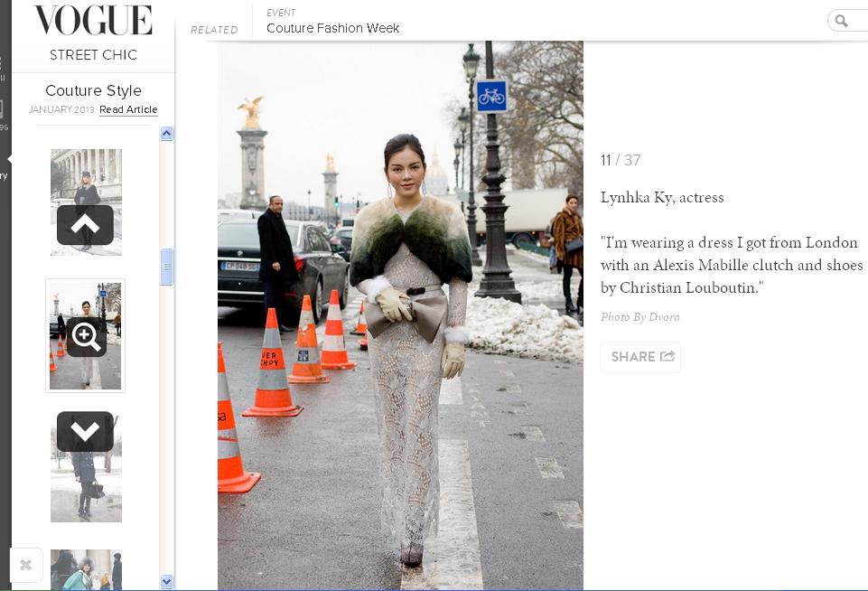868x591 pixels.
Task: Open the Read Article link
Action: point(128,109)
